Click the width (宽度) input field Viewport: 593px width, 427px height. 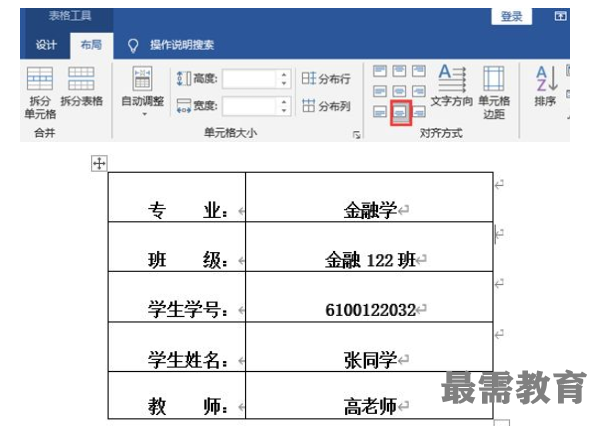[x=250, y=106]
